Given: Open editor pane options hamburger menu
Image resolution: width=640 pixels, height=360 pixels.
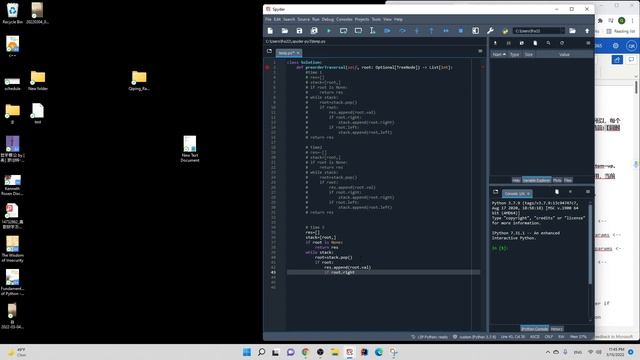Looking at the screenshot, I should [x=480, y=51].
